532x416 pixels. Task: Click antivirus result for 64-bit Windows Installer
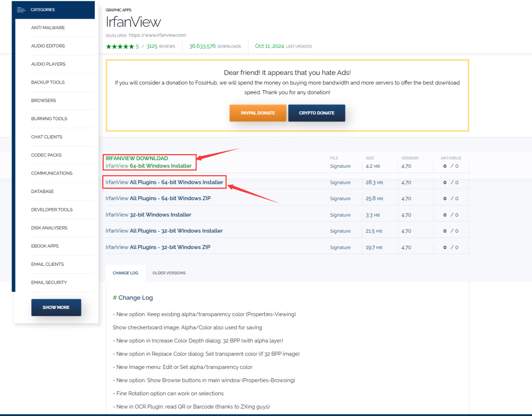pyautogui.click(x=451, y=166)
